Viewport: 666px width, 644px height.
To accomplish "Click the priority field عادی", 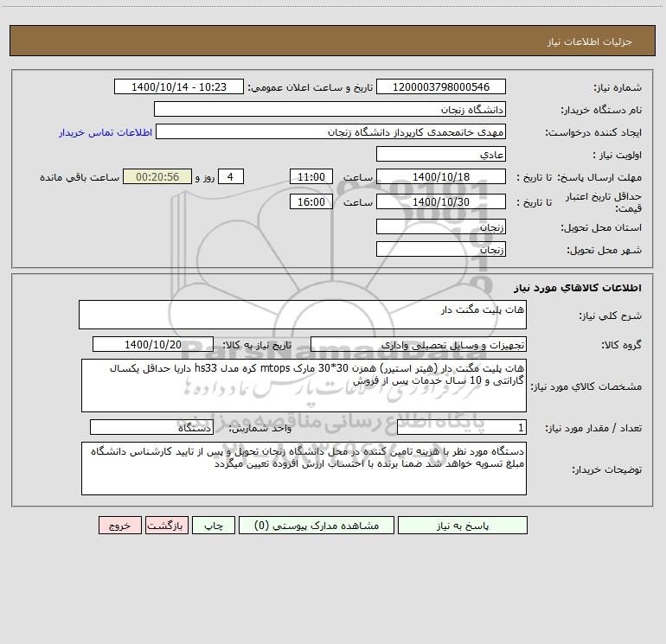I will (441, 154).
